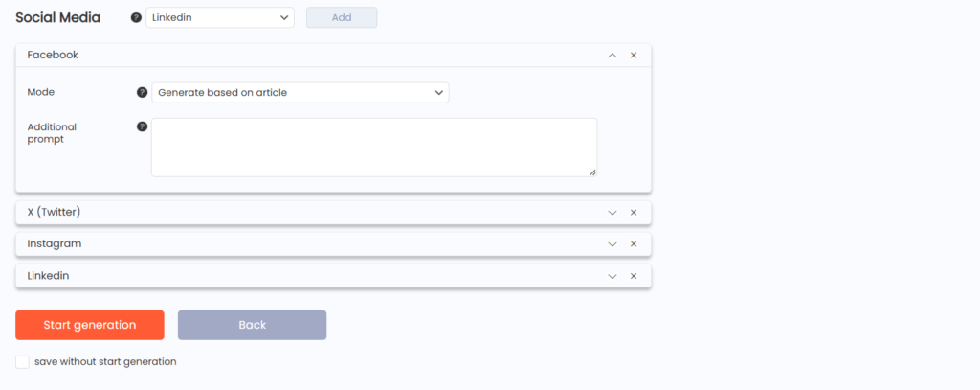Open the Social Media platform dropdown showing Linkedin
This screenshot has height=390, width=980.
pyautogui.click(x=220, y=17)
